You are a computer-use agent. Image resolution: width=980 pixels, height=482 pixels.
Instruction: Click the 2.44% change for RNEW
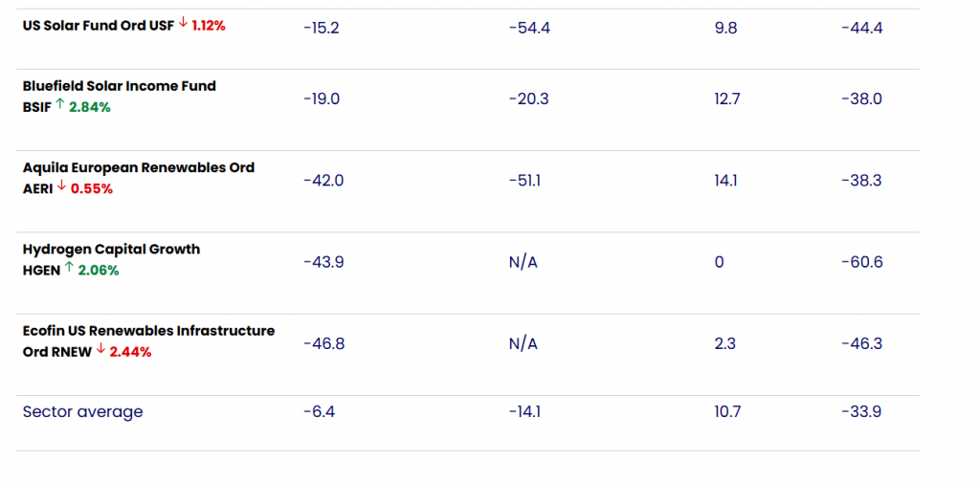point(130,351)
